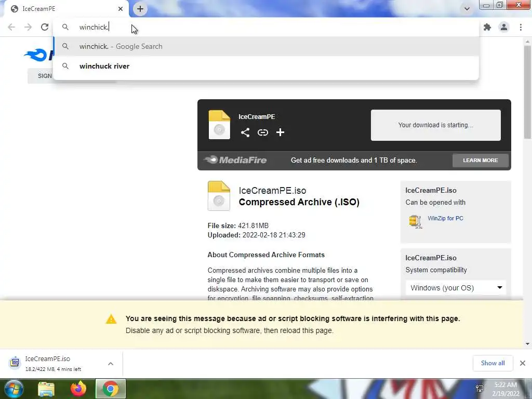Viewport: 532px width, 399px height.
Task: Expand the Windows (your OS) dropdown
Action: pyautogui.click(x=456, y=288)
